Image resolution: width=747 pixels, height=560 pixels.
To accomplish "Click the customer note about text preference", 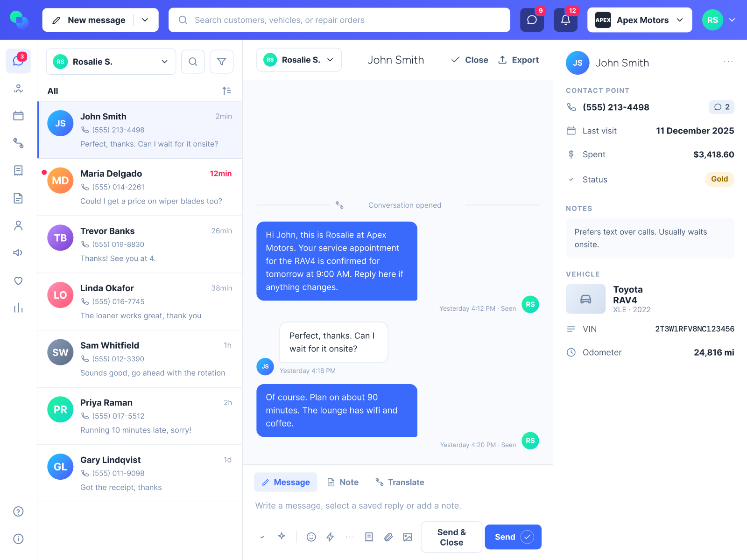I will 650,238.
